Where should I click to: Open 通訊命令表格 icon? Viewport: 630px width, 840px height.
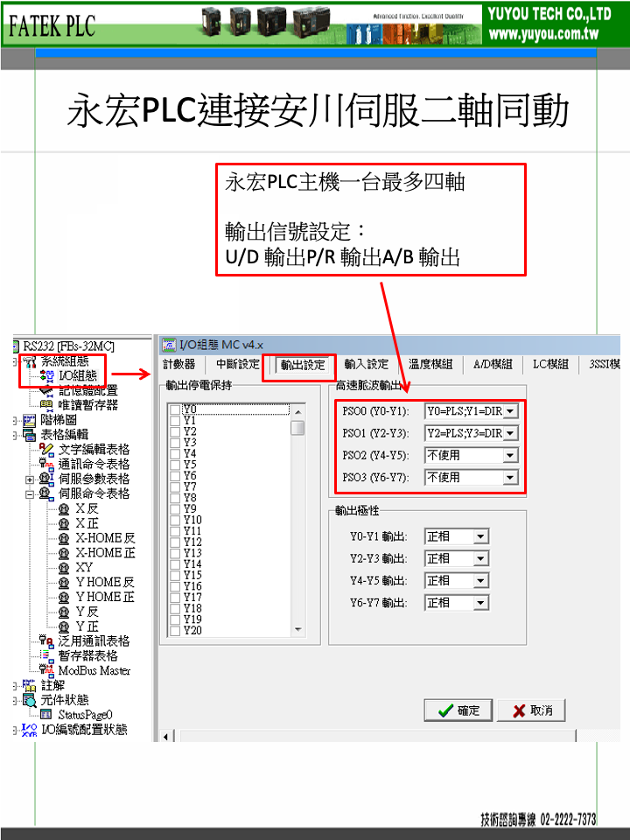point(47,464)
